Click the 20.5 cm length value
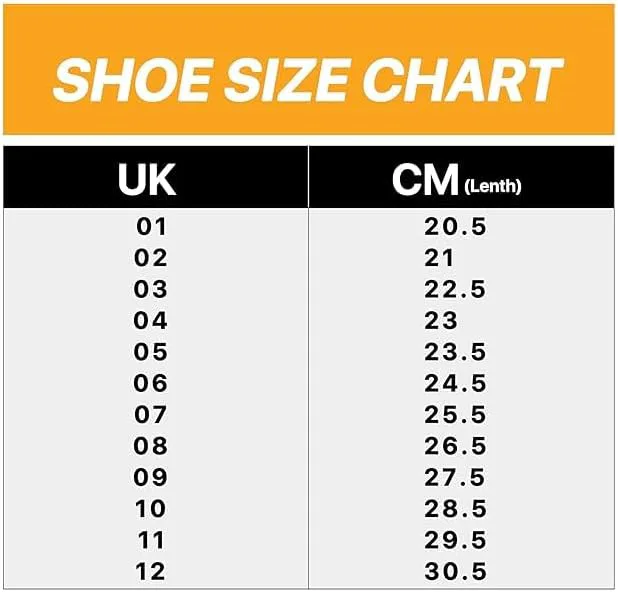 pyautogui.click(x=455, y=227)
